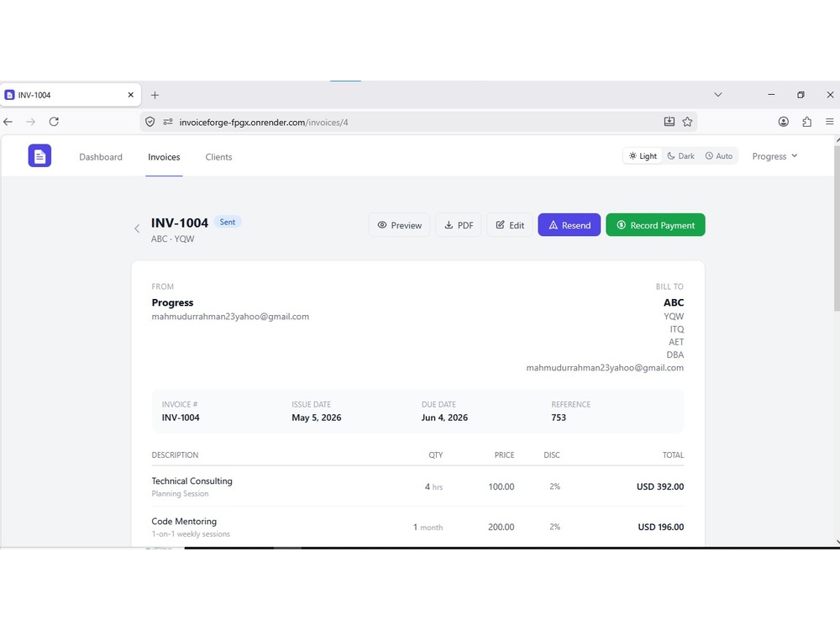Image resolution: width=840 pixels, height=630 pixels.
Task: Set theme to Auto mode
Action: pos(719,156)
